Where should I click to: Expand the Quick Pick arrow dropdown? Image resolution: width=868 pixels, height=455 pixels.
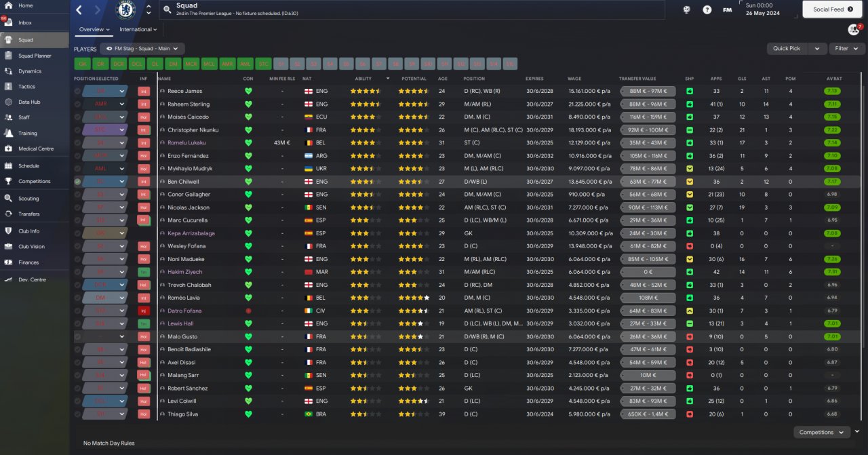pos(818,48)
